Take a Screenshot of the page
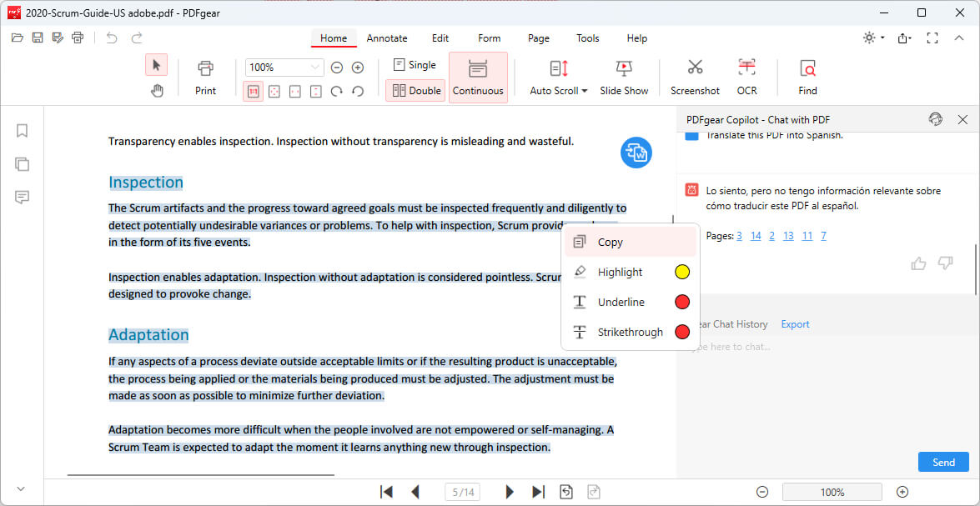 (x=694, y=75)
